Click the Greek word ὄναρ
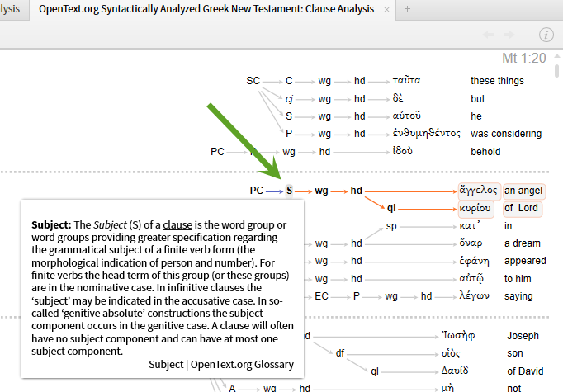563x392 pixels. 471,243
